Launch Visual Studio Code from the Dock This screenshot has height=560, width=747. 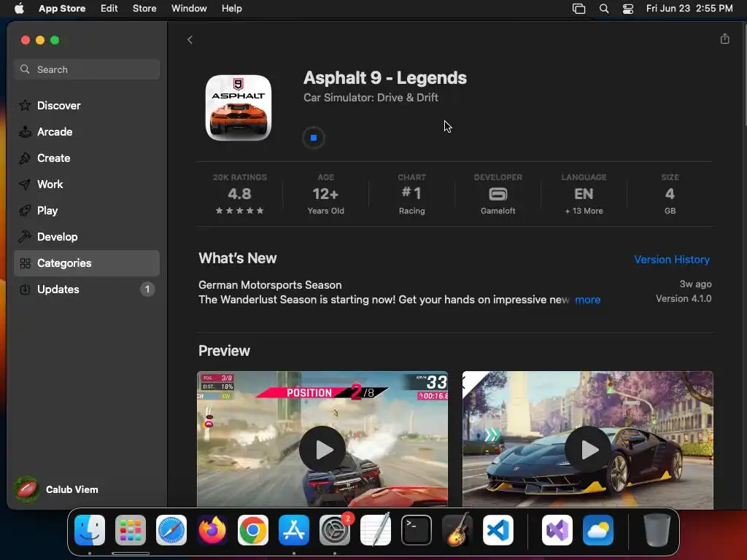click(x=498, y=530)
